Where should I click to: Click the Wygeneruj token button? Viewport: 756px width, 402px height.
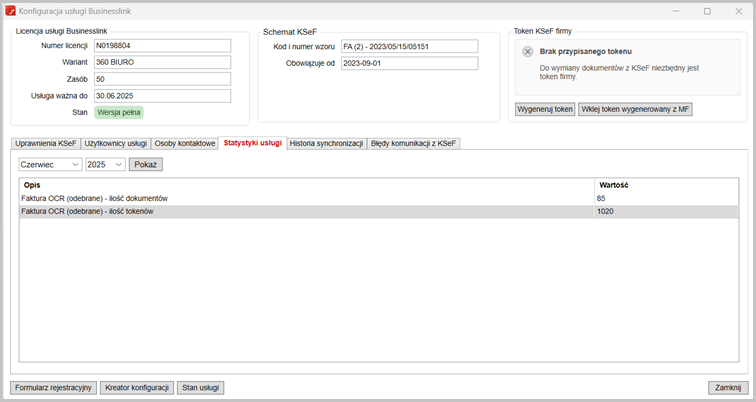click(x=545, y=109)
